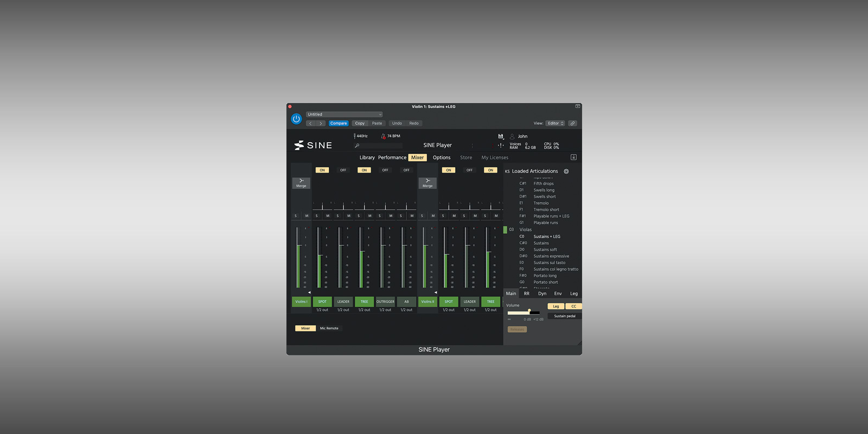Open the Loaded Articulations gear settings
The width and height of the screenshot is (868, 434).
(566, 171)
